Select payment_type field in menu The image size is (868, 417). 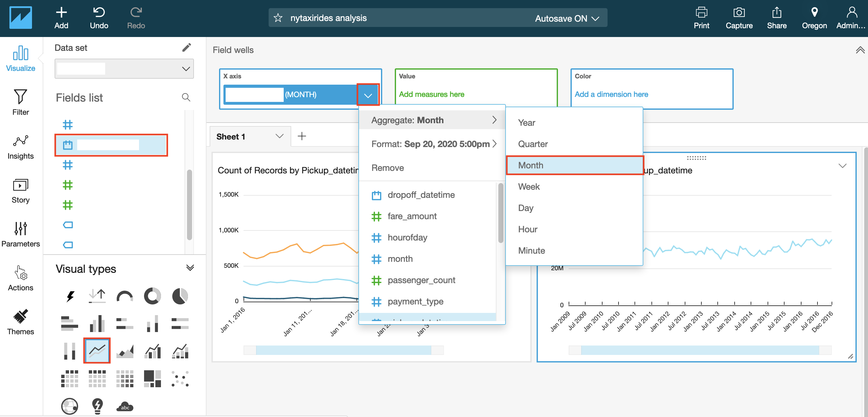click(427, 301)
